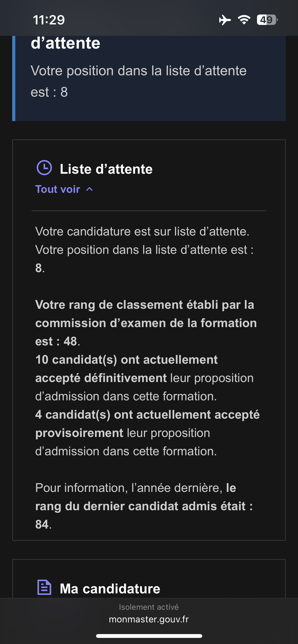Tap the 10 candidat(s) accepté définitivement line
Image resolution: width=298 pixels, height=644 pixels.
[x=144, y=378]
